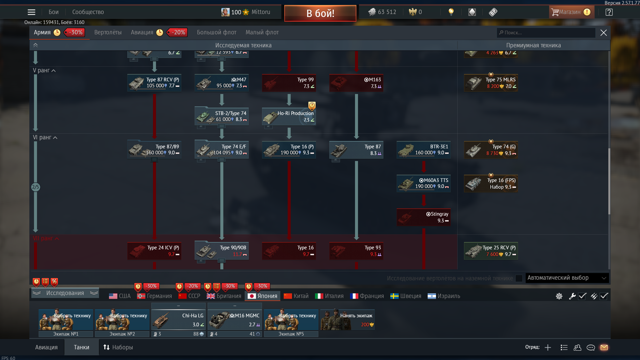Select the Китай nation tab
Viewport: 640px width, 360px height.
tap(296, 296)
